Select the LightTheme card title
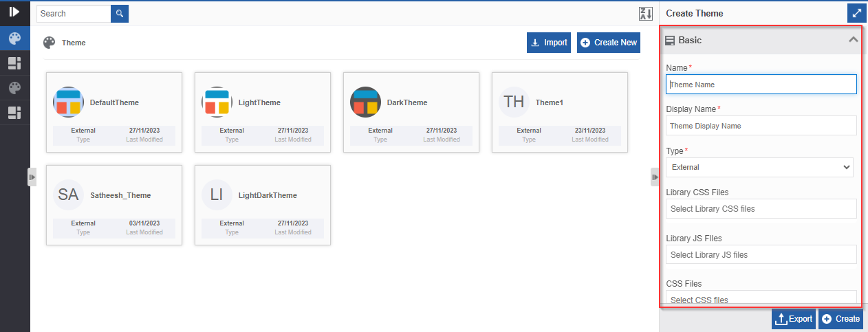The image size is (868, 332). (x=259, y=102)
